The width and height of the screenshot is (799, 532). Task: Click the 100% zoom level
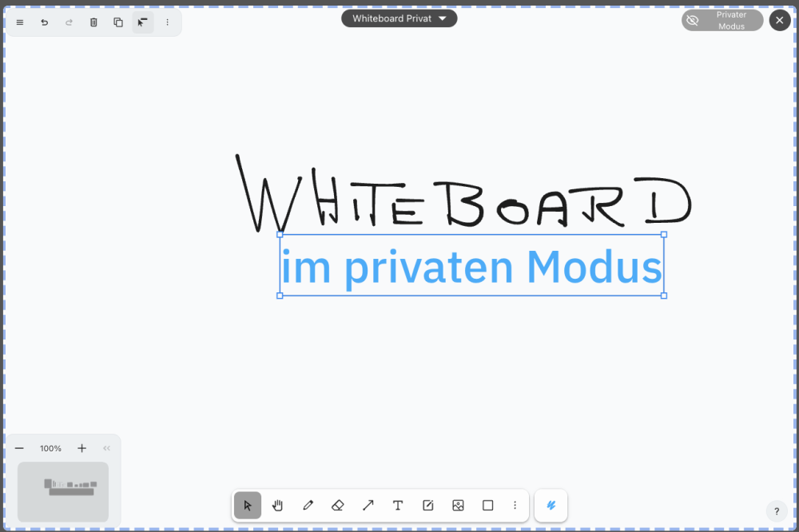pyautogui.click(x=50, y=448)
